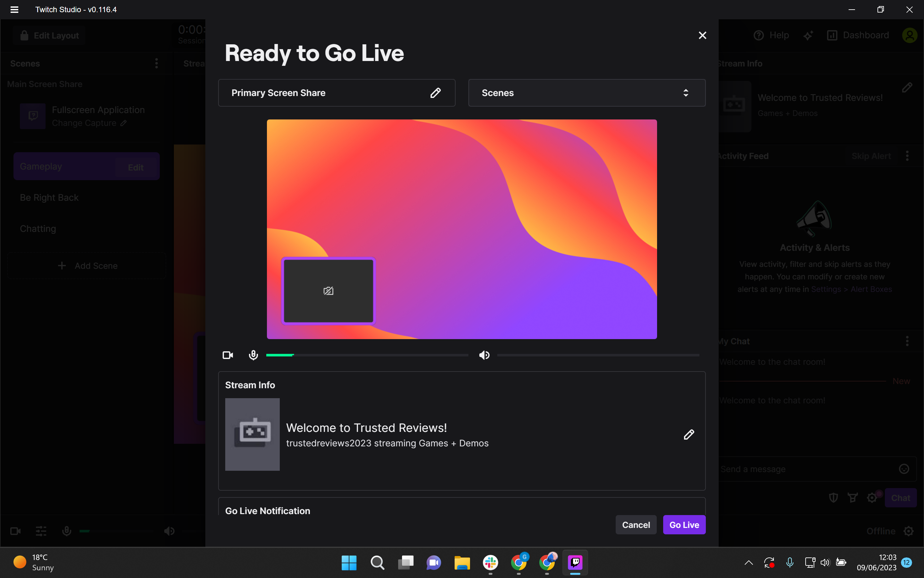Open Task View from taskbar

[406, 562]
